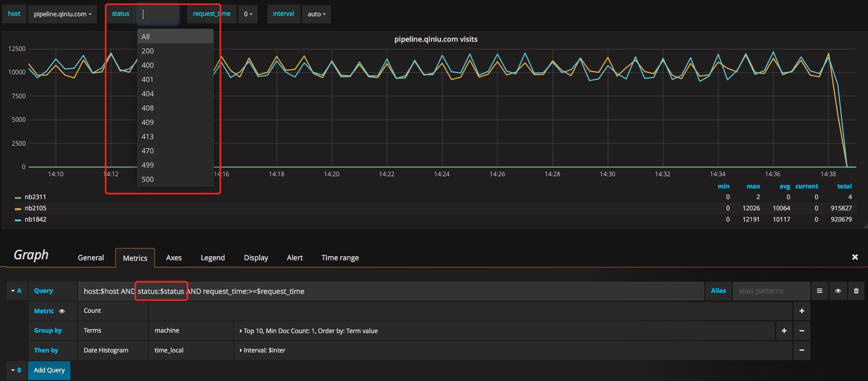Click nb2105 legend color swatch

point(18,209)
